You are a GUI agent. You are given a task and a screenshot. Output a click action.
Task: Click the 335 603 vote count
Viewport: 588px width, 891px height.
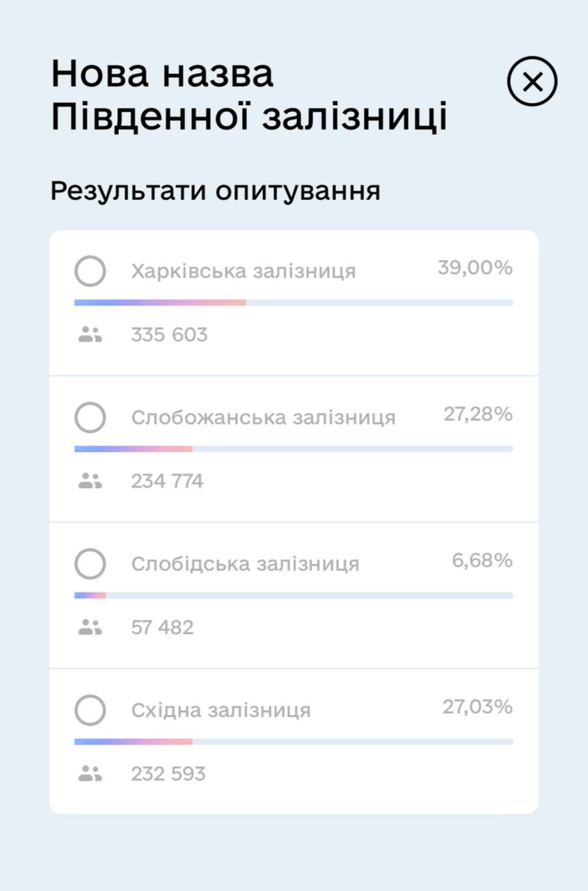pos(169,335)
